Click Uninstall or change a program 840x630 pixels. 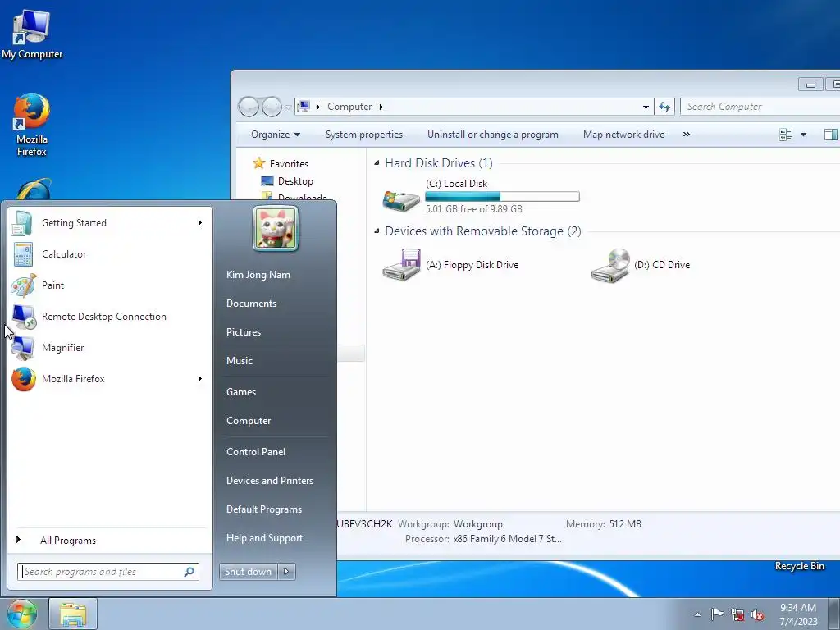[493, 135]
